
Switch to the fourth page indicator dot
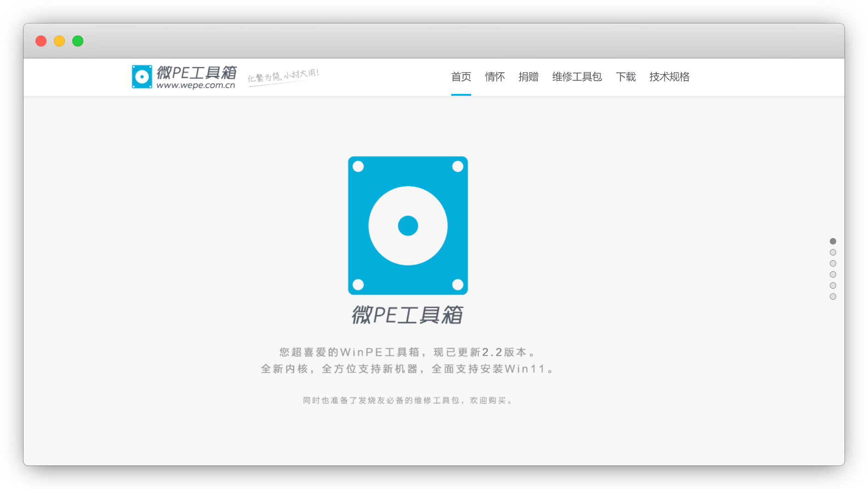tap(833, 274)
